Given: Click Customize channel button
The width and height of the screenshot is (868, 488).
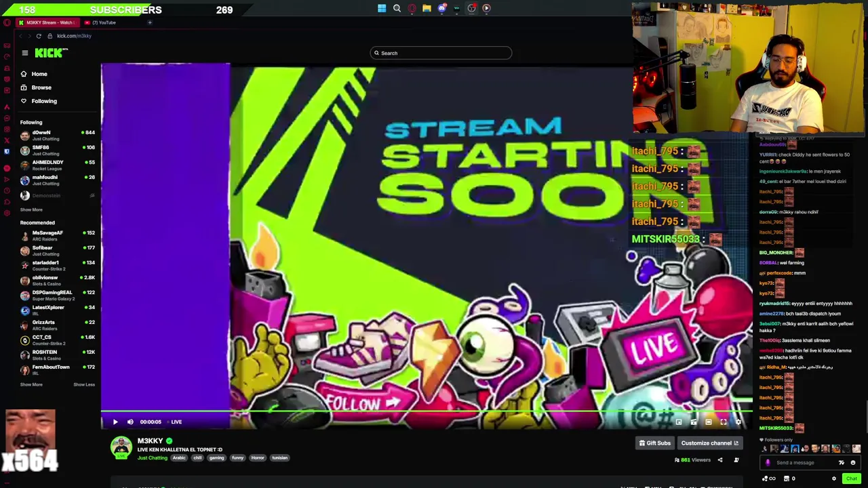Looking at the screenshot, I should (710, 443).
